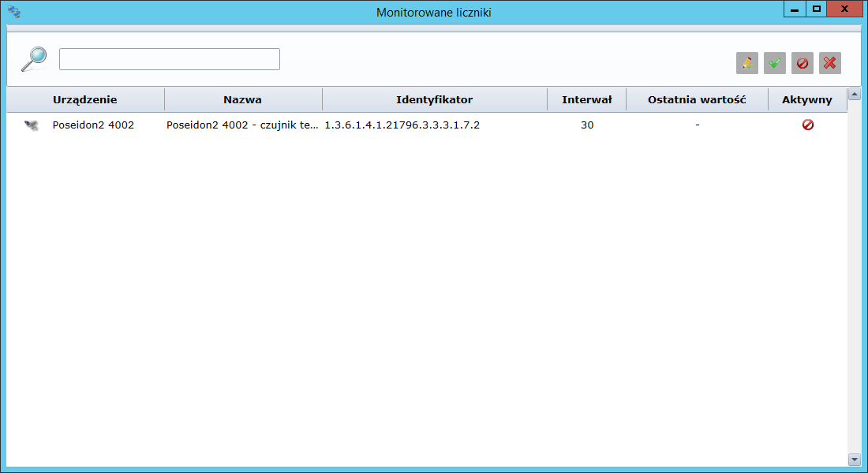Click the scrollbar up arrow
The width and height of the screenshot is (868, 473).
854,95
